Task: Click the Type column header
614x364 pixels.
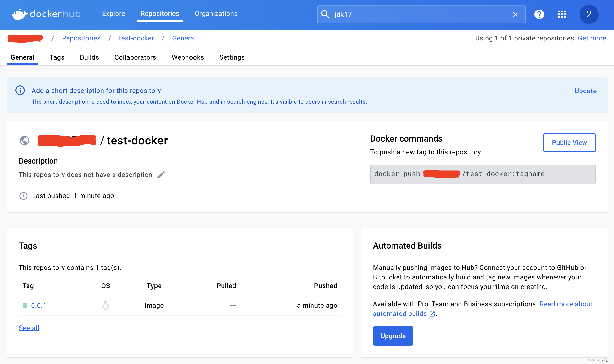Action: (154, 286)
